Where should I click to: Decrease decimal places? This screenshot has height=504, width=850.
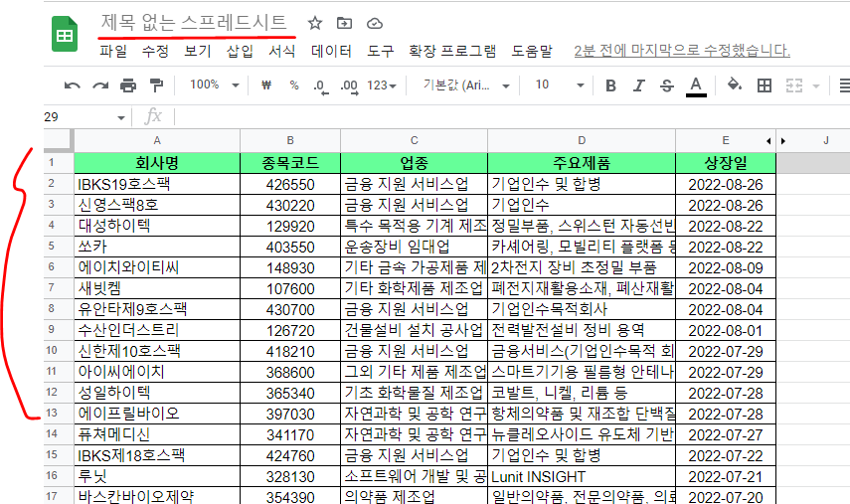321,86
